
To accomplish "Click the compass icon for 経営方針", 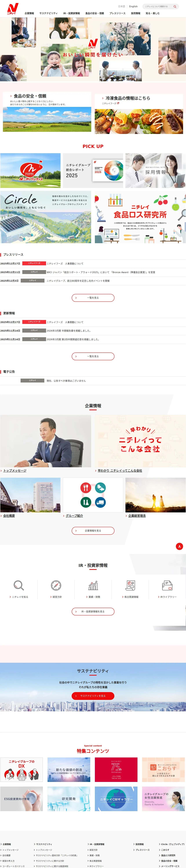I will 56,585.
